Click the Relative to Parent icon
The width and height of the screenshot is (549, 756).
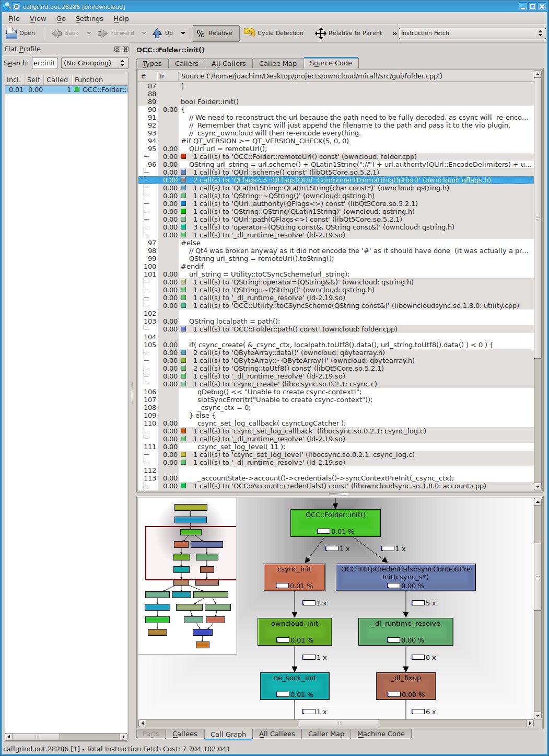tap(320, 33)
